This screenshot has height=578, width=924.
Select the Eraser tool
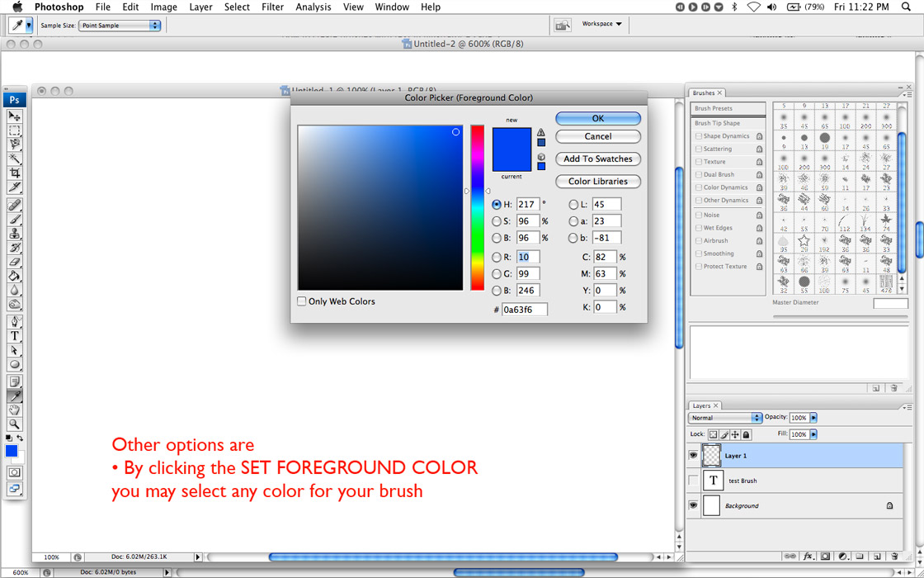(15, 261)
